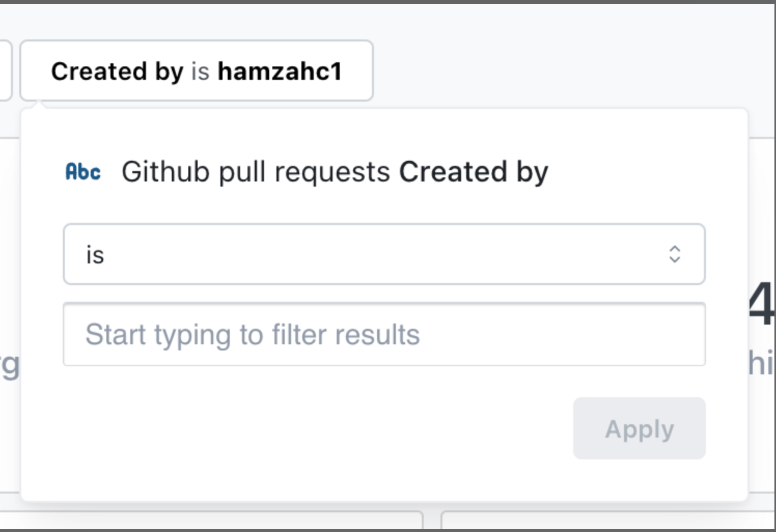Viewport: 776px width, 532px height.
Task: Click the disabled Apply button area
Action: (639, 428)
